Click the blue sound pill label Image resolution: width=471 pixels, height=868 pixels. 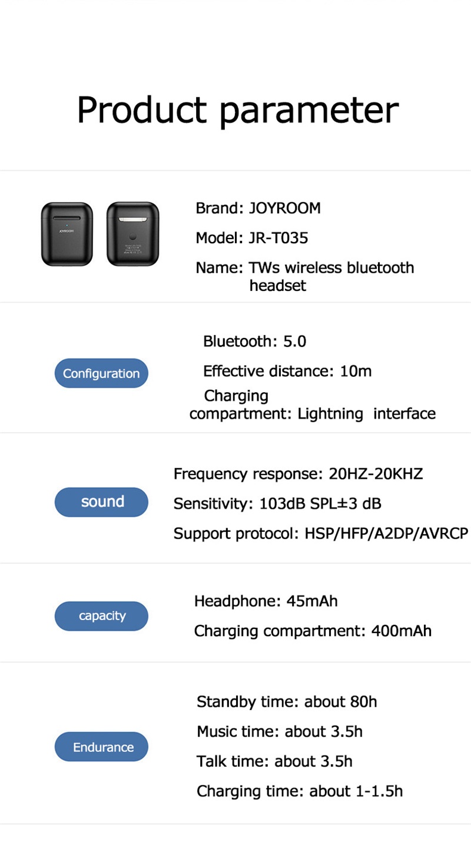(101, 502)
